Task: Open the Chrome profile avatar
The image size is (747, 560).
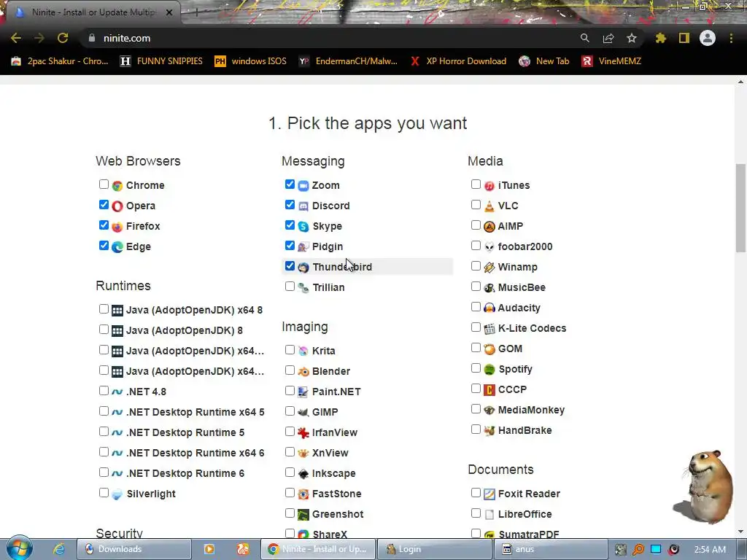Action: pos(708,38)
